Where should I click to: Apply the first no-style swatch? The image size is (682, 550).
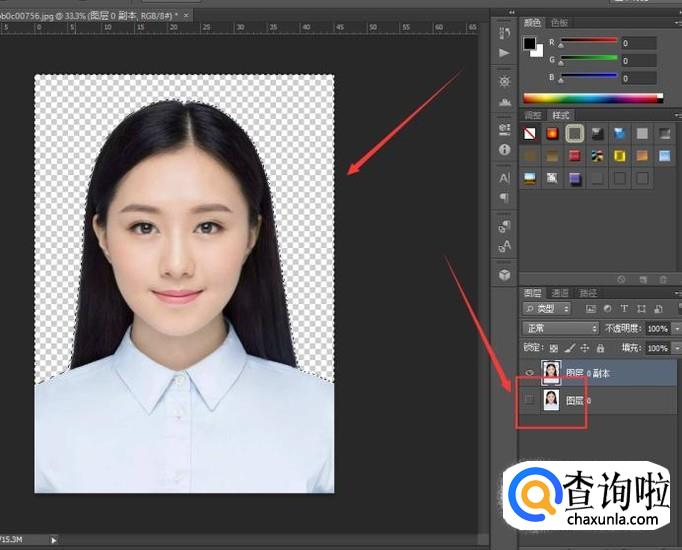point(530,133)
